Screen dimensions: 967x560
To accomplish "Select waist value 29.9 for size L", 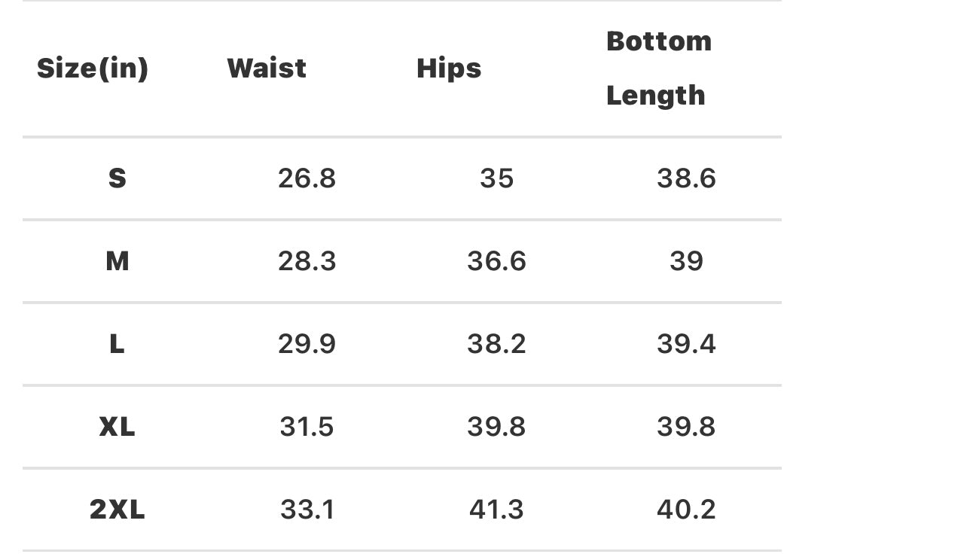I will (307, 344).
